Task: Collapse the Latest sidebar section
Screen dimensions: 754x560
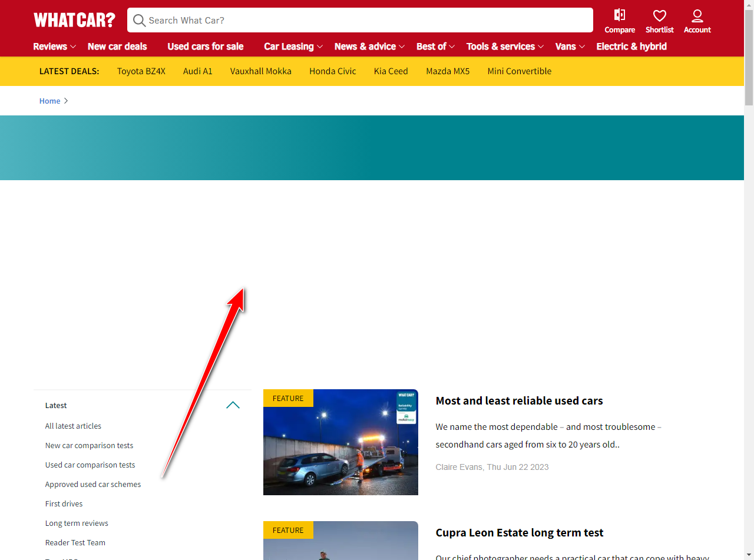Action: 233,405
